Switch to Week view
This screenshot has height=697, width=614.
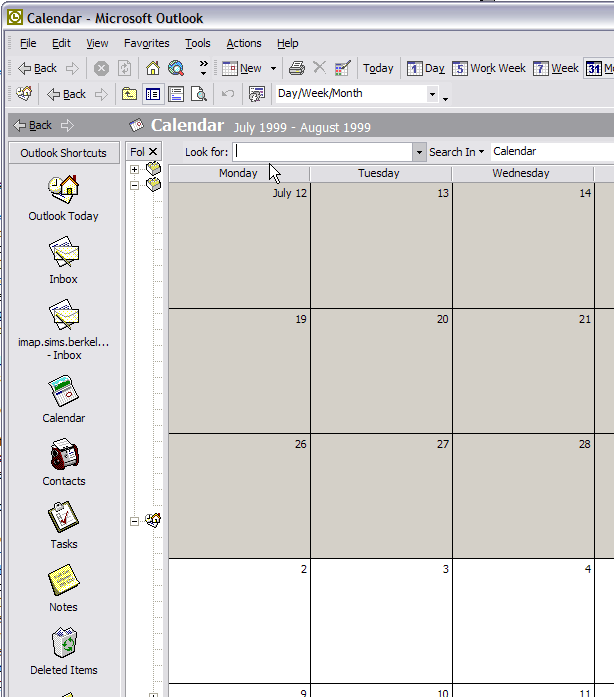555,68
